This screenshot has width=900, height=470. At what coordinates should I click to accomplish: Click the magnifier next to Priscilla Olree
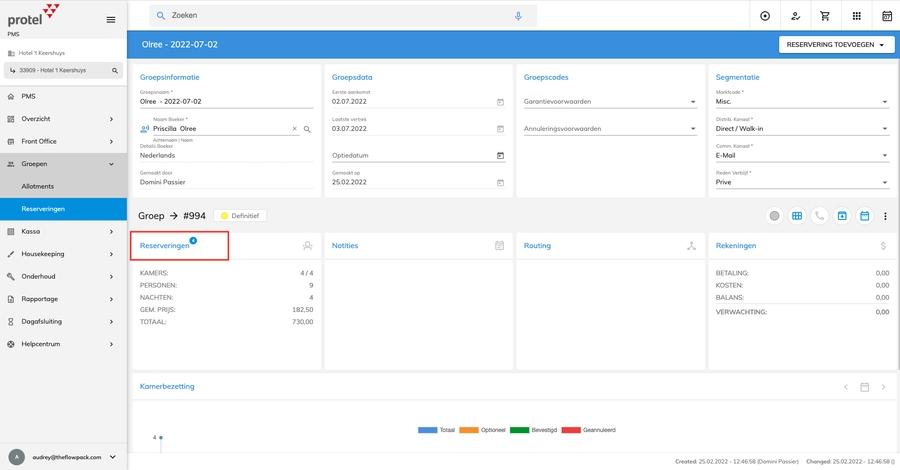point(307,129)
